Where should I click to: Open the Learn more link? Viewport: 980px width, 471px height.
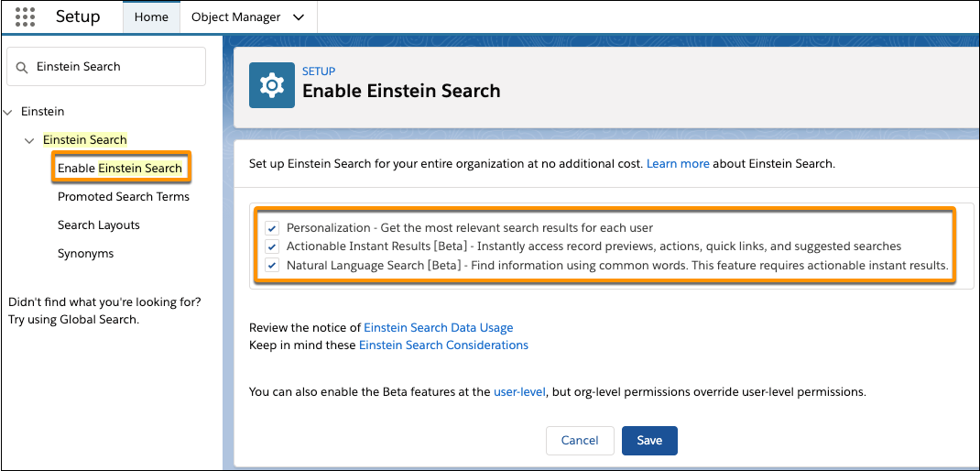tap(678, 165)
